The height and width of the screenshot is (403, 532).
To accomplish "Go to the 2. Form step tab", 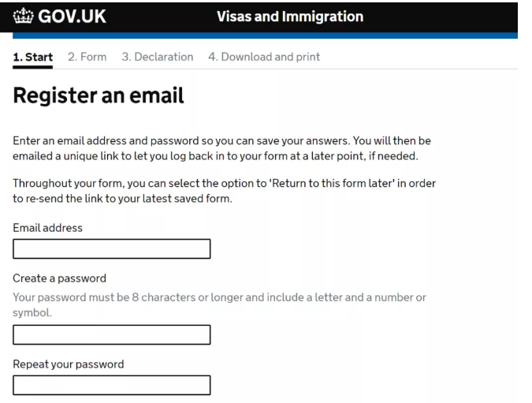I will [x=87, y=57].
